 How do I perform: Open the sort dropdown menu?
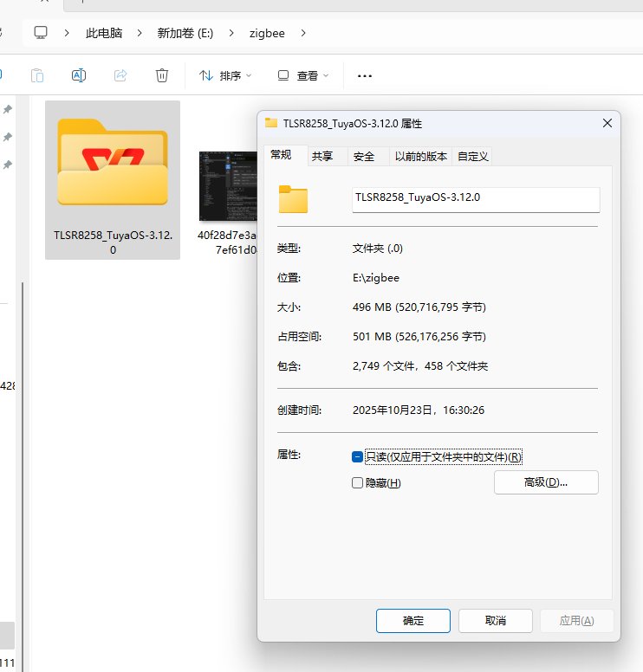click(225, 76)
